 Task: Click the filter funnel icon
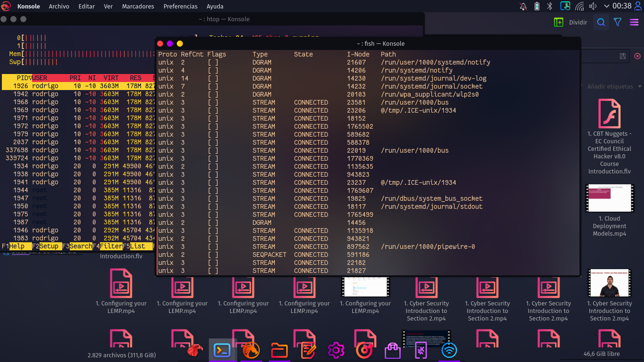618,22
